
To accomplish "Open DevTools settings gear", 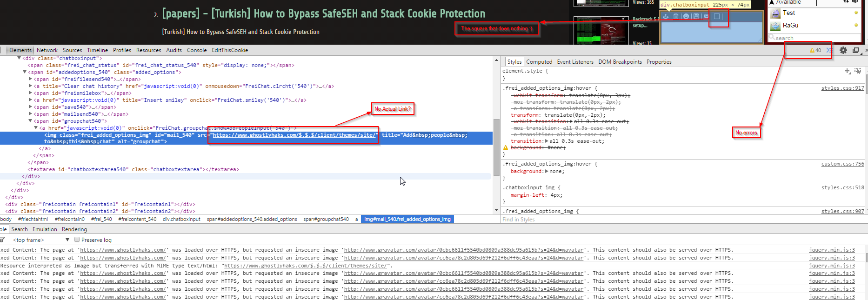I will pyautogui.click(x=843, y=50).
